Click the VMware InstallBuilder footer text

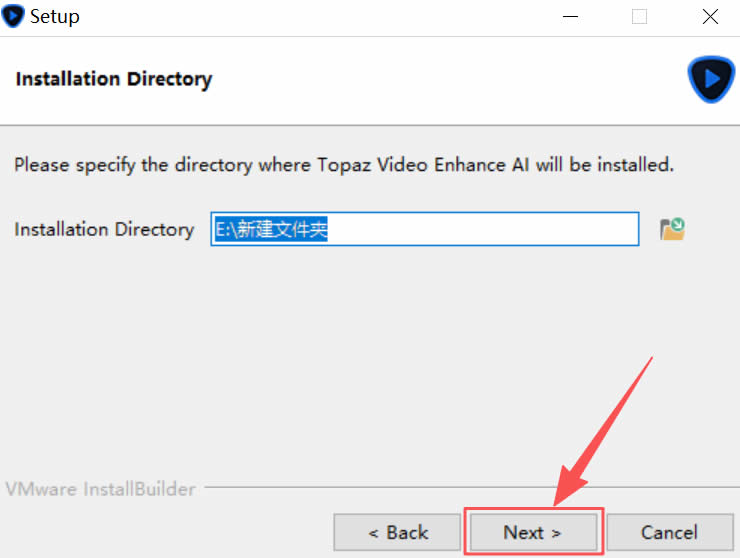[x=101, y=489]
